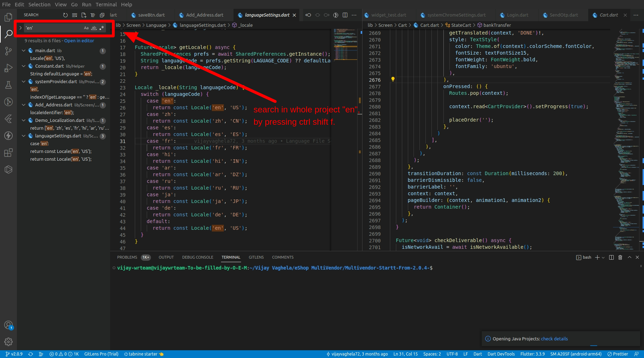Split the languageSettings.dart editor to the right
This screenshot has height=358, width=644.
[345, 15]
